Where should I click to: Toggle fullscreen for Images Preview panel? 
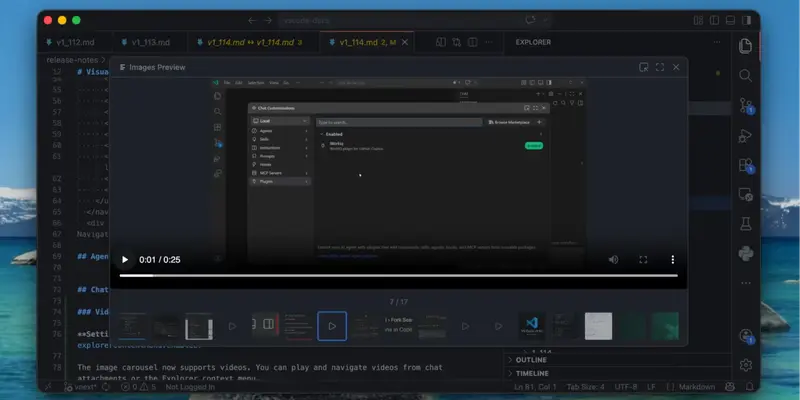660,67
